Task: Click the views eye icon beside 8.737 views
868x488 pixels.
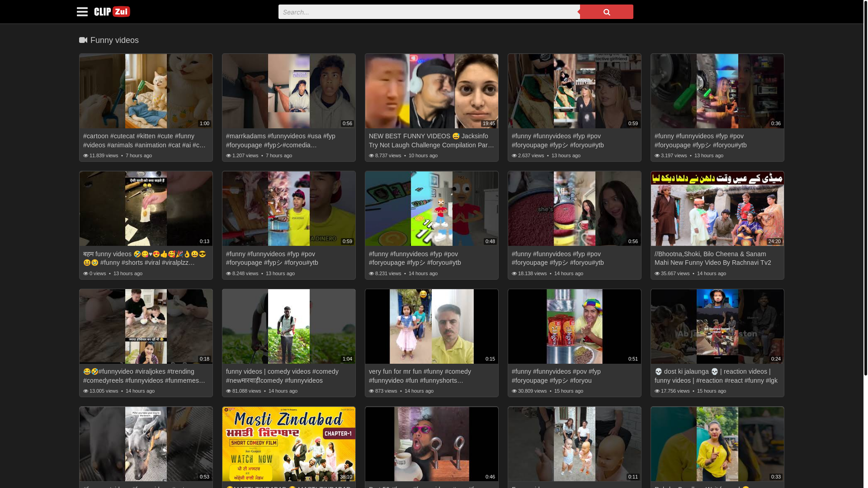Action: coord(372,155)
